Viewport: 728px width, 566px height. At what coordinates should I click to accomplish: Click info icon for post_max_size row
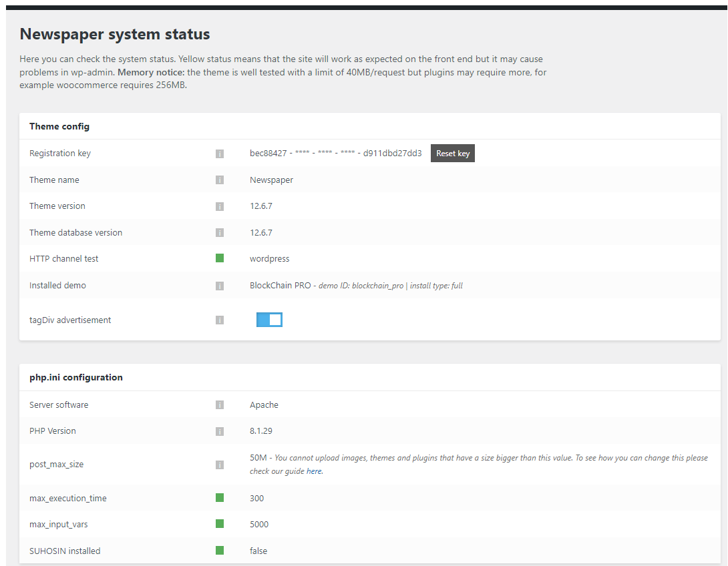[x=220, y=465]
